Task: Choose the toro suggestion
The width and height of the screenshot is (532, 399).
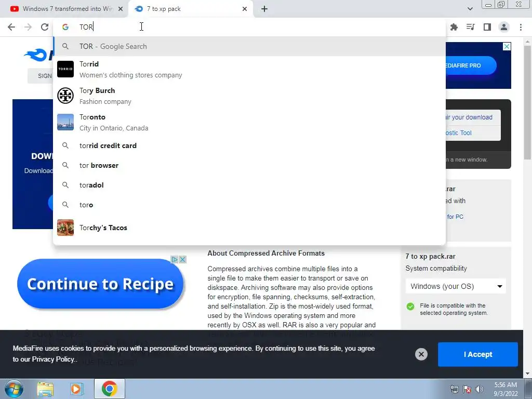Action: pos(249,205)
